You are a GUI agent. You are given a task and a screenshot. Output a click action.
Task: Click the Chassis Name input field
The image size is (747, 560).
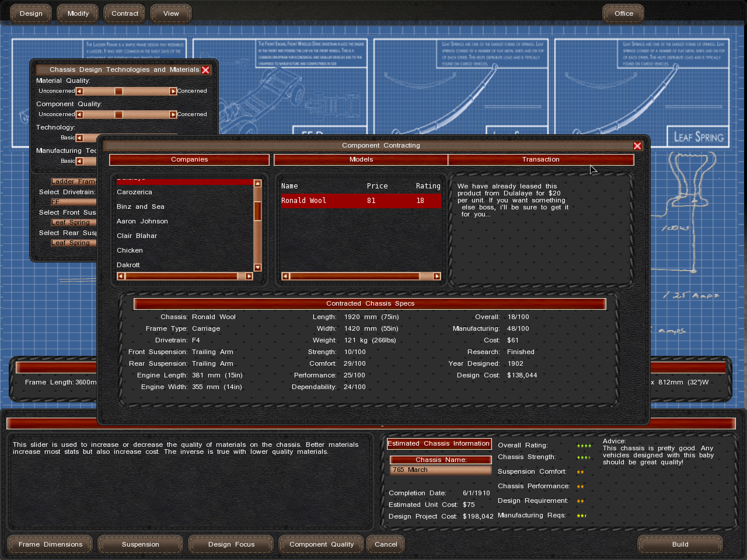(x=441, y=470)
